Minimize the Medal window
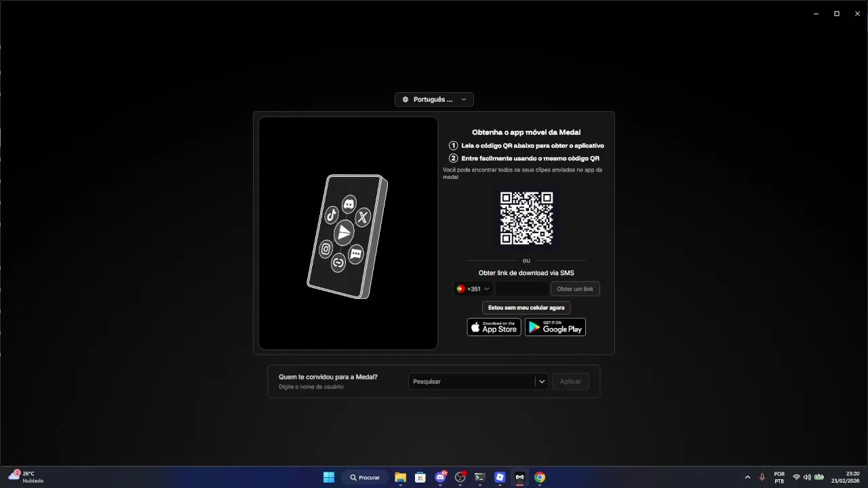 click(x=816, y=14)
